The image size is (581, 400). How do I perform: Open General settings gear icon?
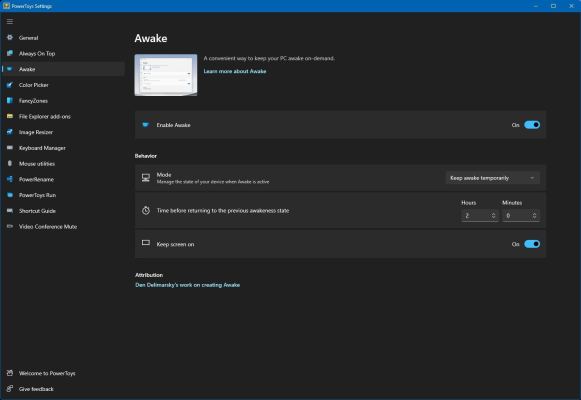coord(10,37)
